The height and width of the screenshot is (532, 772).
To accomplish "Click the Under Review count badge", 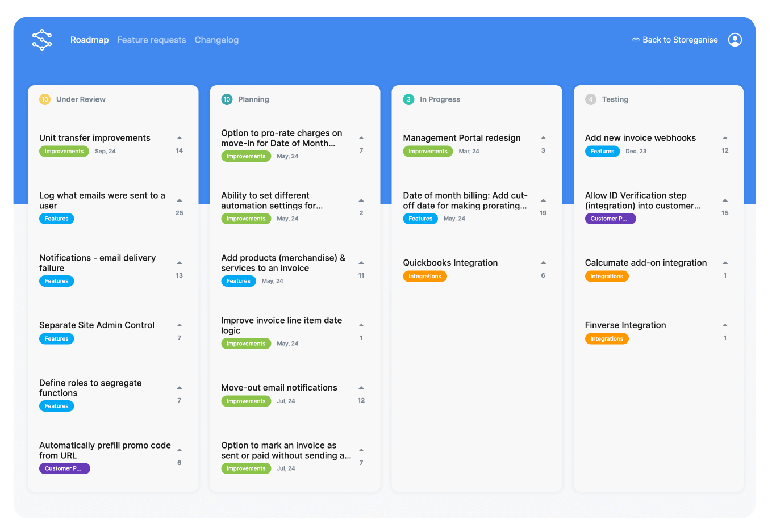I will pyautogui.click(x=45, y=99).
